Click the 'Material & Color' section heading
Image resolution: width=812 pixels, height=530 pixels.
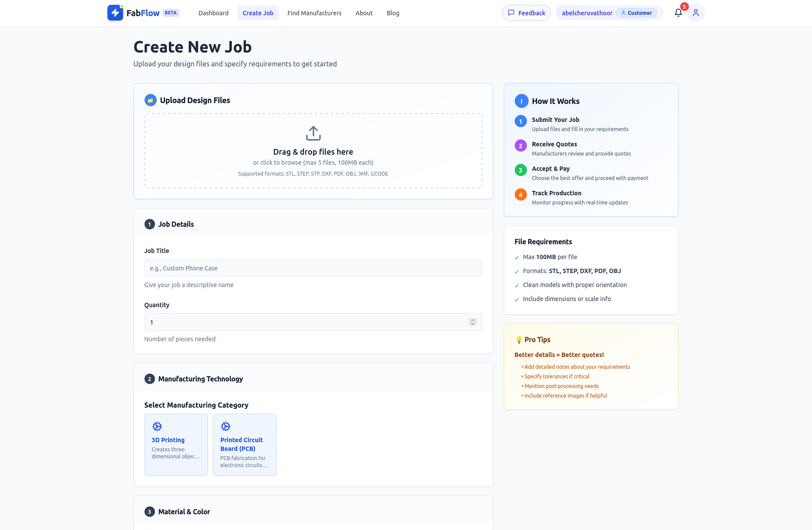[184, 512]
